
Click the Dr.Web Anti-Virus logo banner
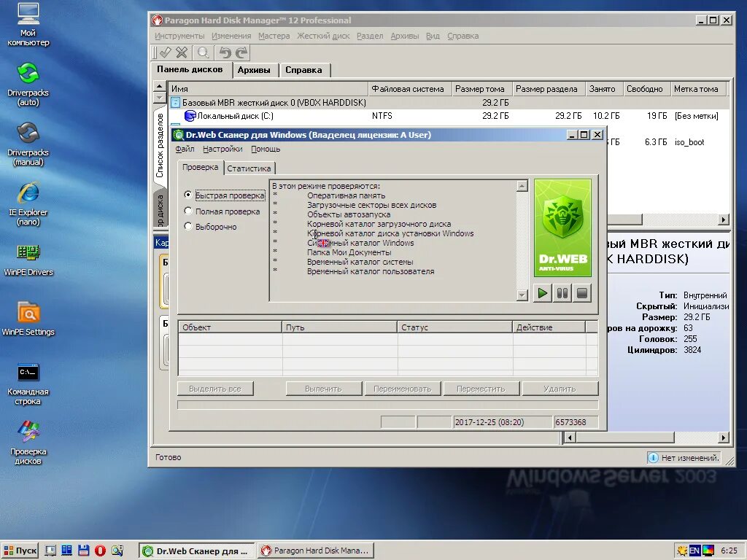tap(562, 228)
